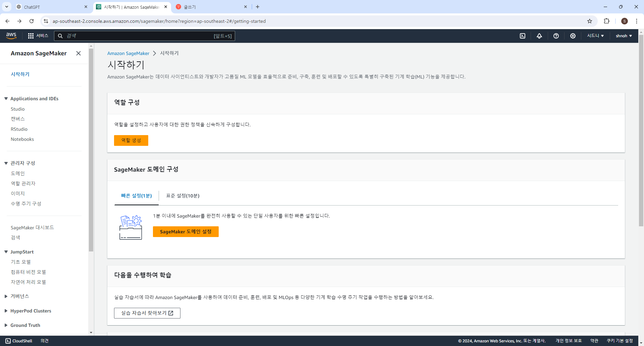Open 역할 관리자 in the side navigation
Viewport: 644px width, 346px height.
[23, 183]
